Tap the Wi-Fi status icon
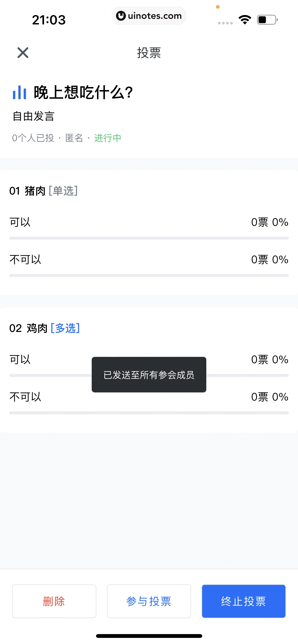 [x=245, y=20]
